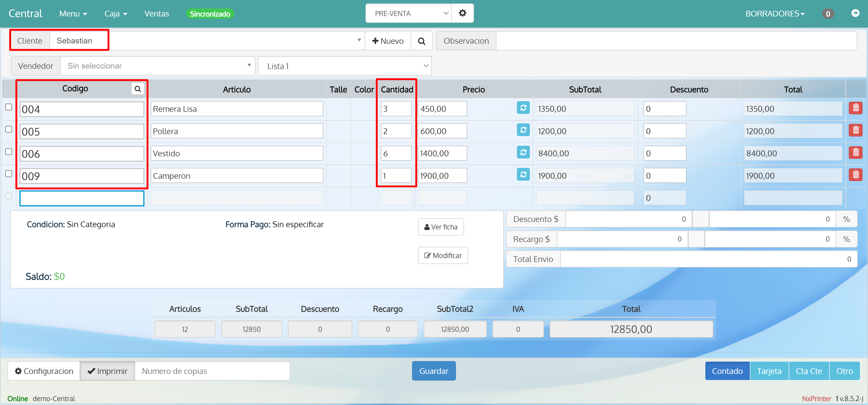Click the search icon in Codigo header
This screenshot has width=868, height=405.
click(x=138, y=89)
